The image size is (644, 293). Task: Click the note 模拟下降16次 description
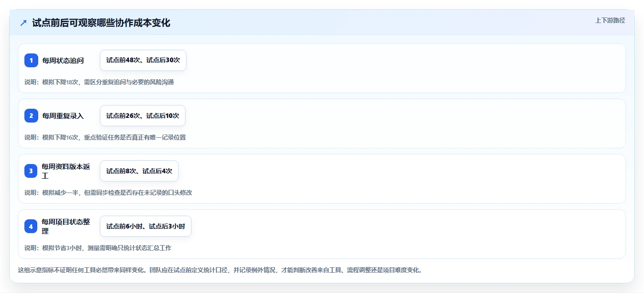coord(105,137)
